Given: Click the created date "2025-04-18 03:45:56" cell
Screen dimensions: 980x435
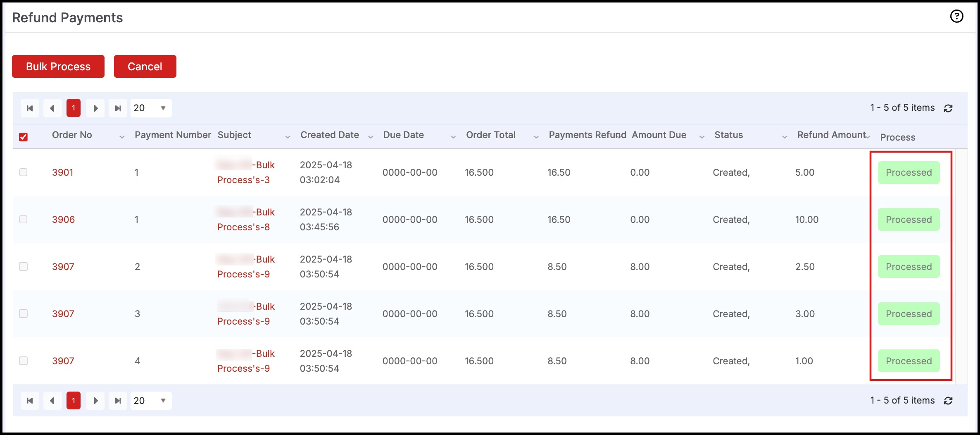Looking at the screenshot, I should pos(326,220).
